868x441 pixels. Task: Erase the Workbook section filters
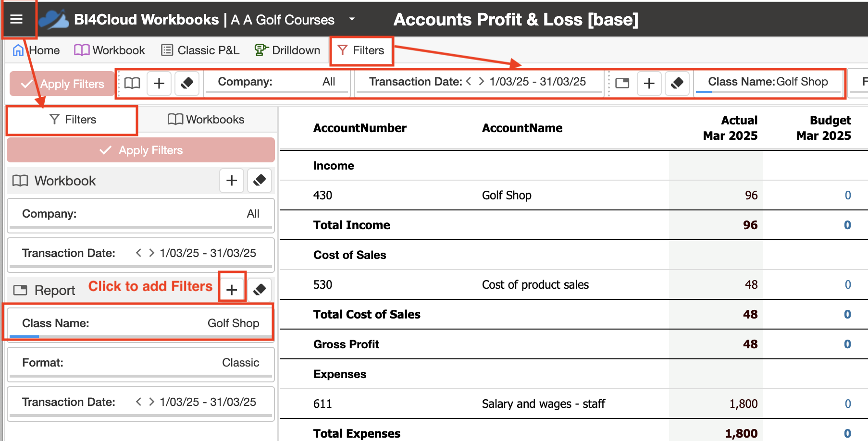pos(260,181)
